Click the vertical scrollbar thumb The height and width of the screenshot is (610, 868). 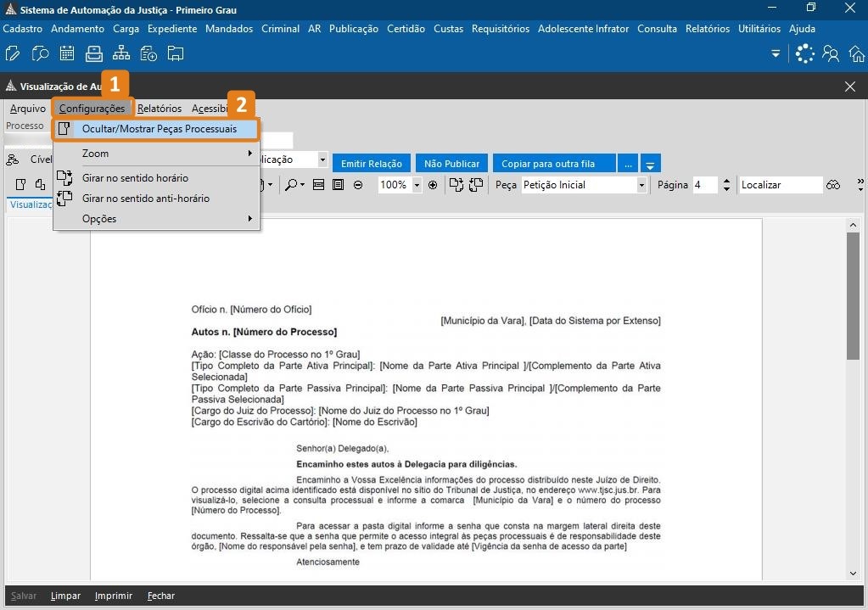(853, 296)
